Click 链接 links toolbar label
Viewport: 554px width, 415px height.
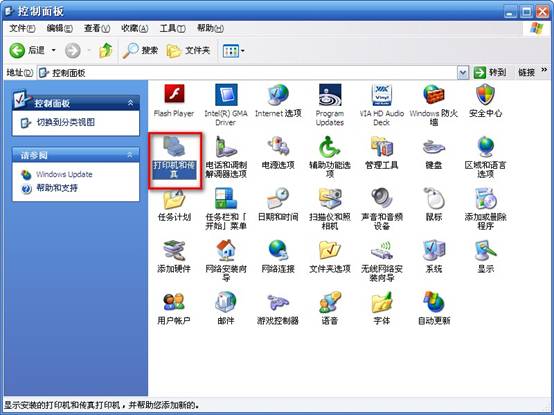[x=526, y=73]
